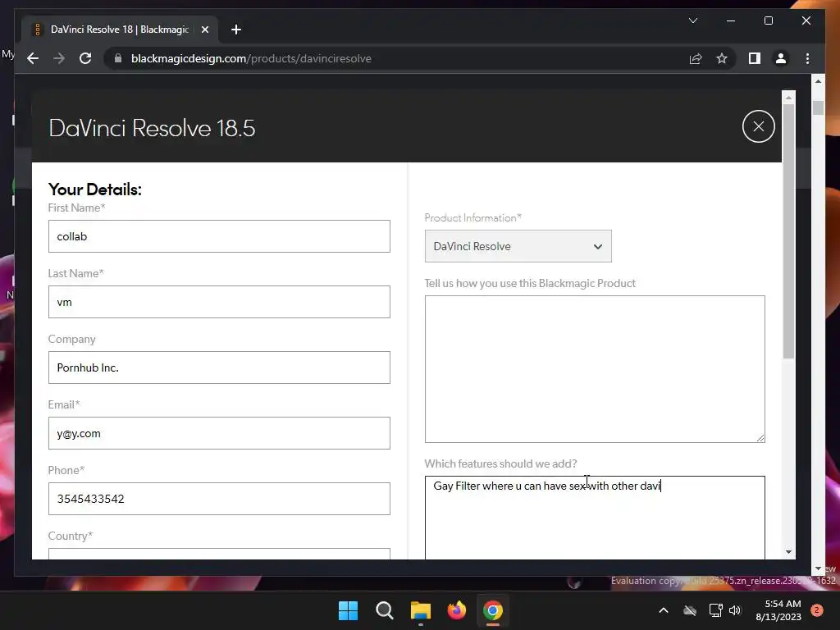Open Chrome profile menu
This screenshot has height=630, width=840.
(781, 58)
